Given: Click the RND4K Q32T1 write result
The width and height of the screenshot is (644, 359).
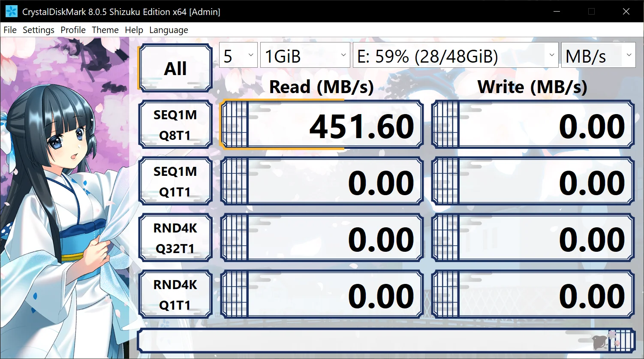Looking at the screenshot, I should 533,238.
